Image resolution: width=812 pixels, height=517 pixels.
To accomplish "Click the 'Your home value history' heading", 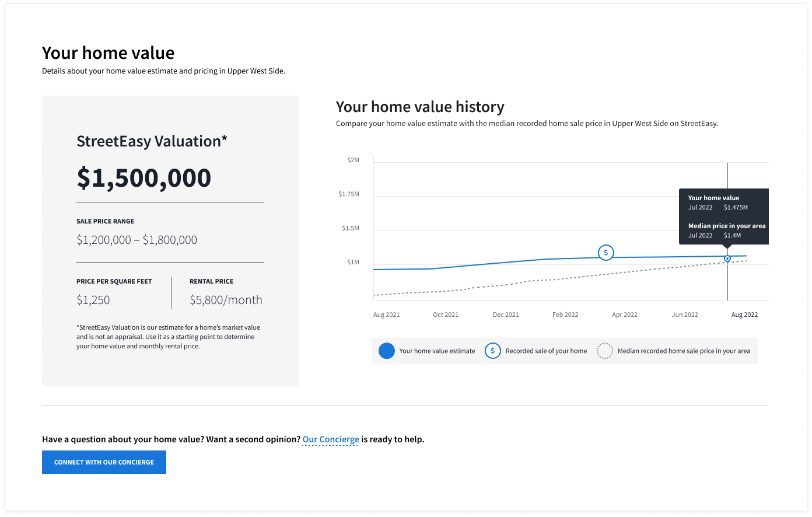I will pyautogui.click(x=420, y=107).
